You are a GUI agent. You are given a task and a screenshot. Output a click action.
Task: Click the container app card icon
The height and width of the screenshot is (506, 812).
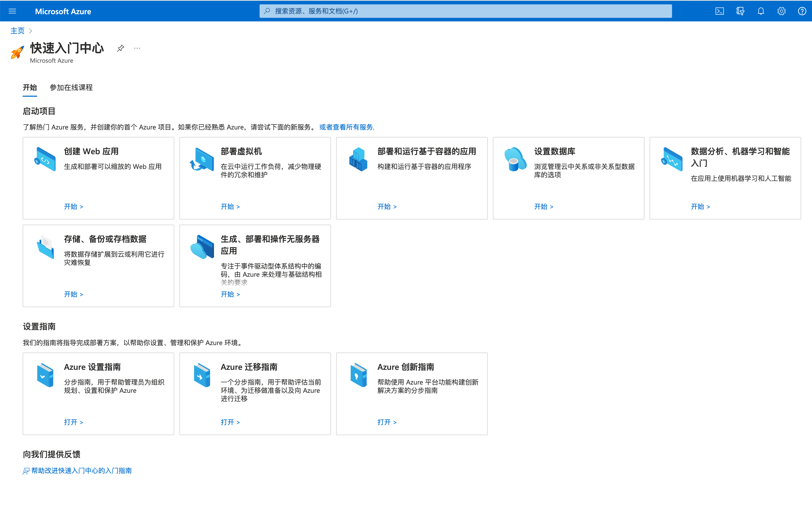click(358, 159)
